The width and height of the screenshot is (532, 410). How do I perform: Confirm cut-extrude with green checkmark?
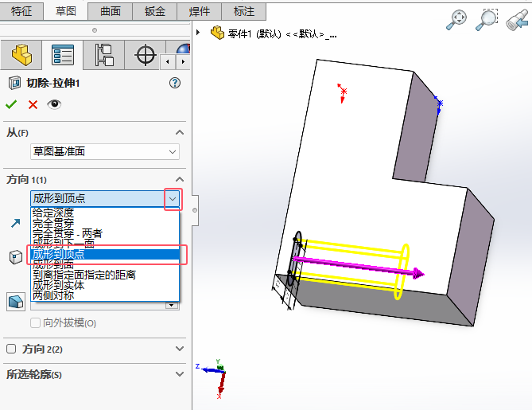click(x=11, y=104)
